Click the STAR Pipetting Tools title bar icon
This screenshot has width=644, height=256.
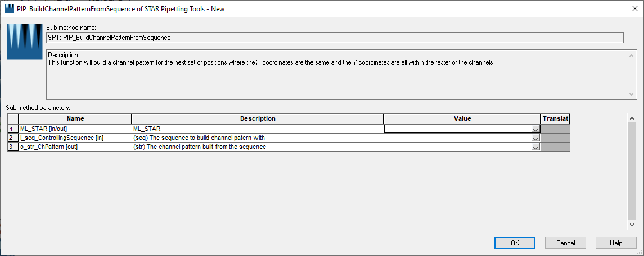point(10,8)
